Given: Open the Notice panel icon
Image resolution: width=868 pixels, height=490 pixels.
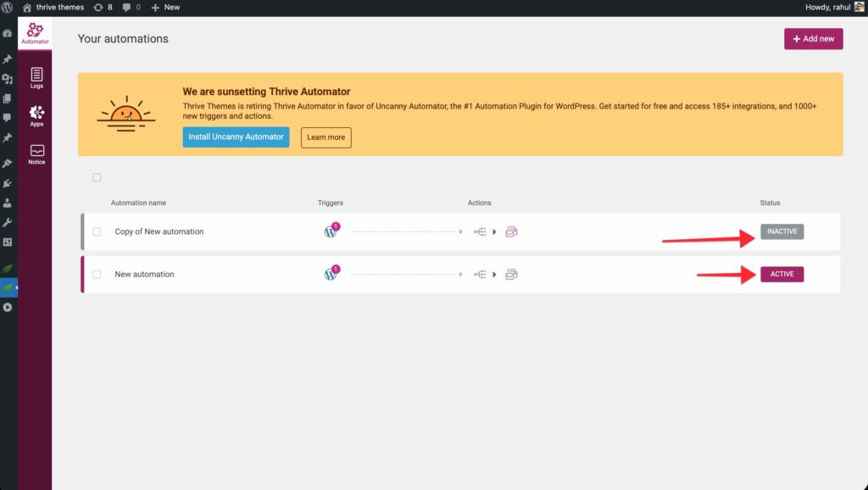Looking at the screenshot, I should pos(36,153).
